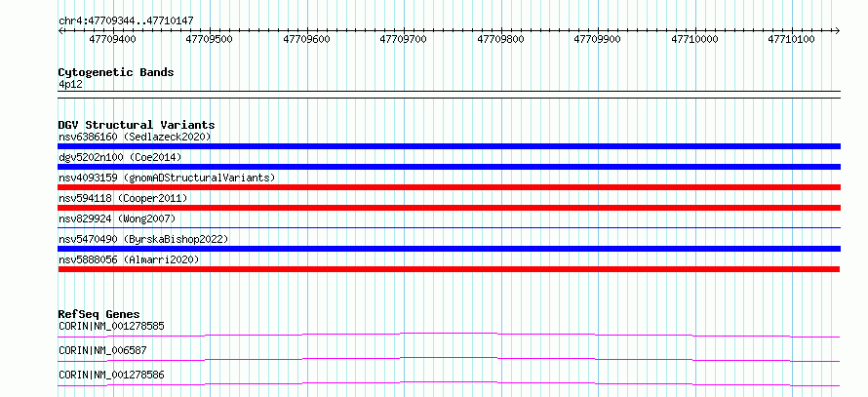Select the DGV Structural Variants track heading

click(137, 125)
